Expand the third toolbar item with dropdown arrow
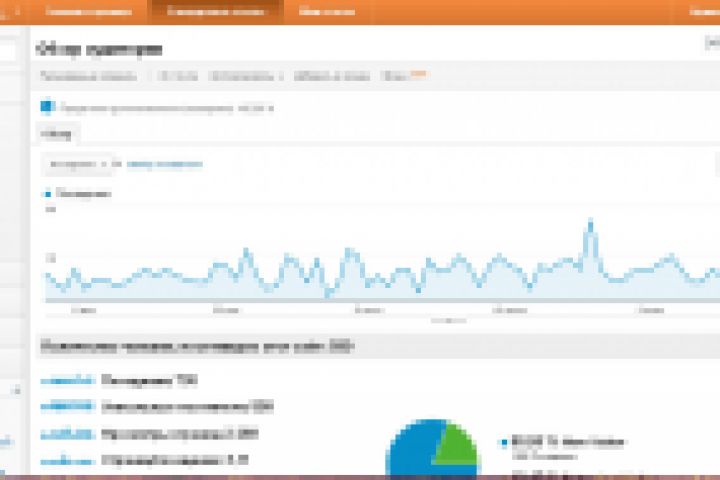The height and width of the screenshot is (480, 720). coord(246,76)
